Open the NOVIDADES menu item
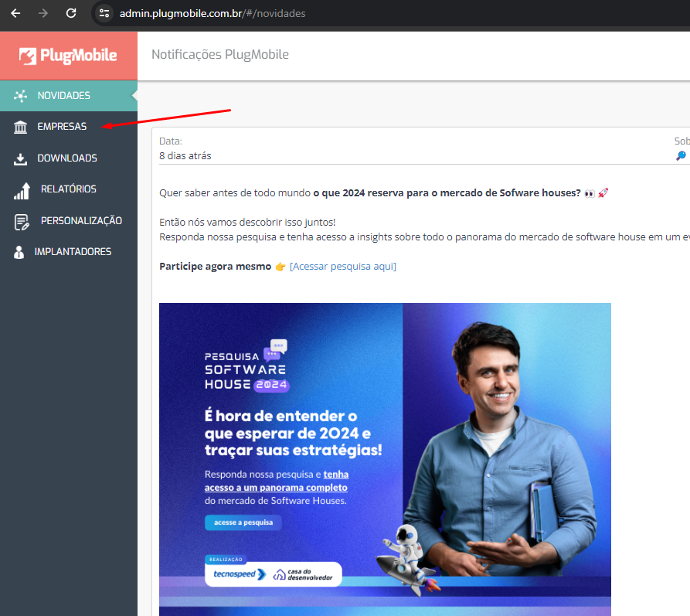The width and height of the screenshot is (690, 616). (69, 96)
